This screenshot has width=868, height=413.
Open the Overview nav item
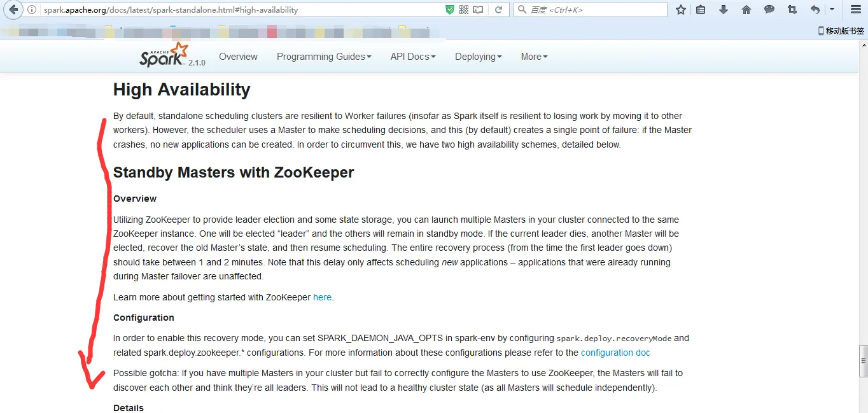[x=238, y=57]
